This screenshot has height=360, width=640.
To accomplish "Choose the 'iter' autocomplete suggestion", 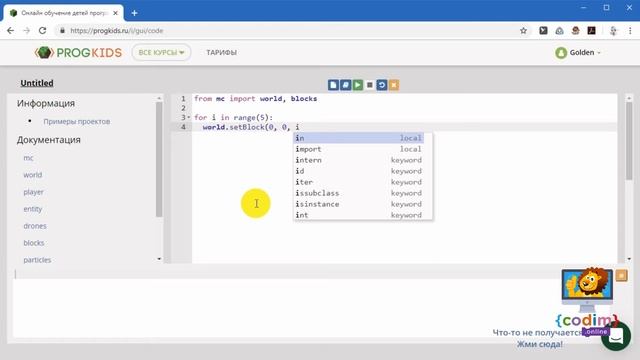I will [x=359, y=182].
